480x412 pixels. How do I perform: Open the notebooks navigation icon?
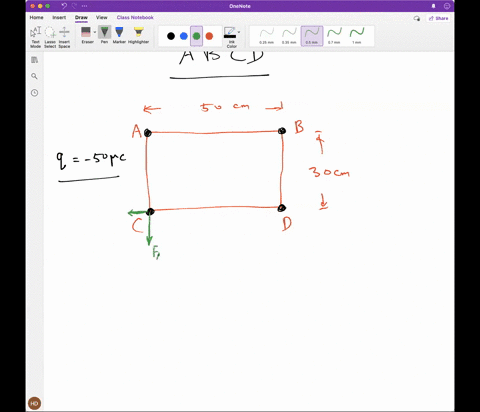(x=34, y=60)
